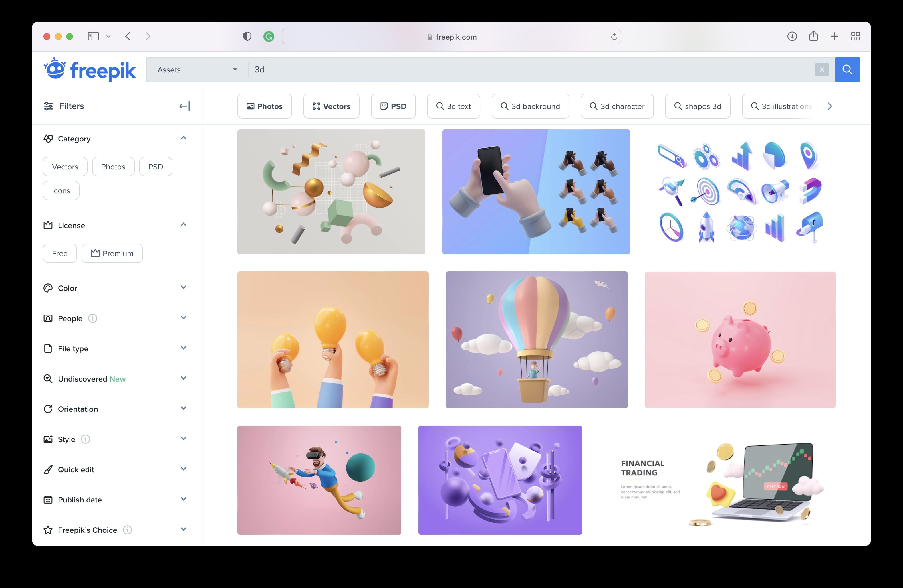Toggle the Icons category filter
903x588 pixels.
(61, 191)
